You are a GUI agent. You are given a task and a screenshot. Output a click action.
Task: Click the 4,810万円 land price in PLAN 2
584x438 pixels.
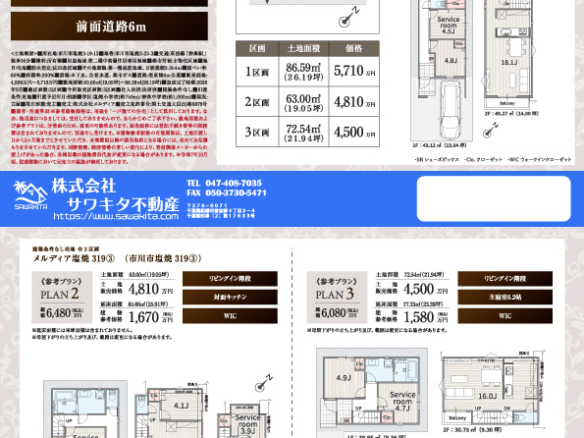(150, 289)
